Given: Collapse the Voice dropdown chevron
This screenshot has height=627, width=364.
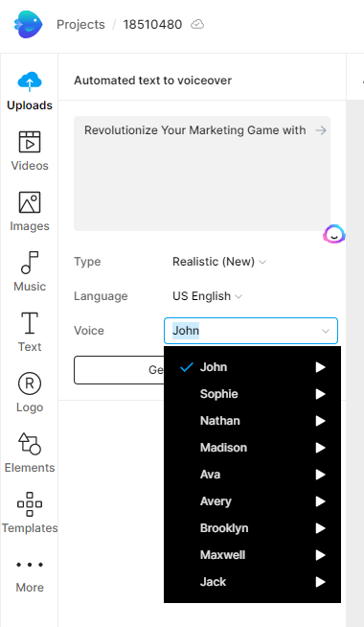Looking at the screenshot, I should 326,331.
